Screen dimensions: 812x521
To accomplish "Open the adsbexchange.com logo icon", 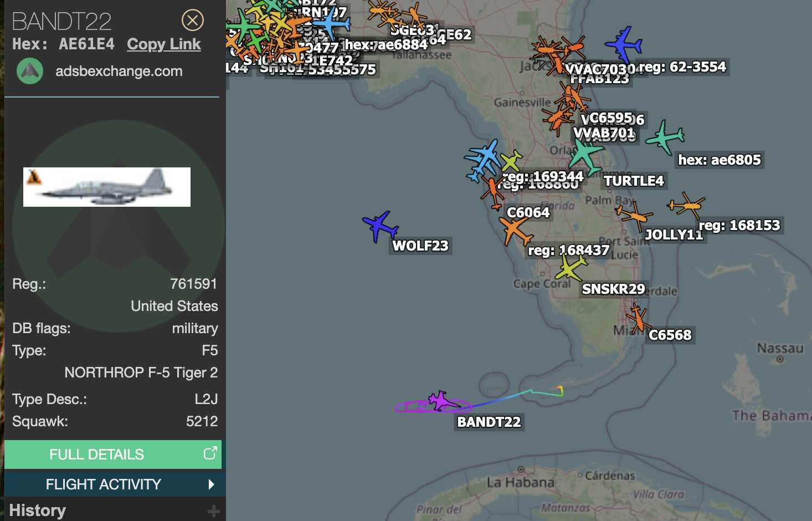I will (30, 71).
